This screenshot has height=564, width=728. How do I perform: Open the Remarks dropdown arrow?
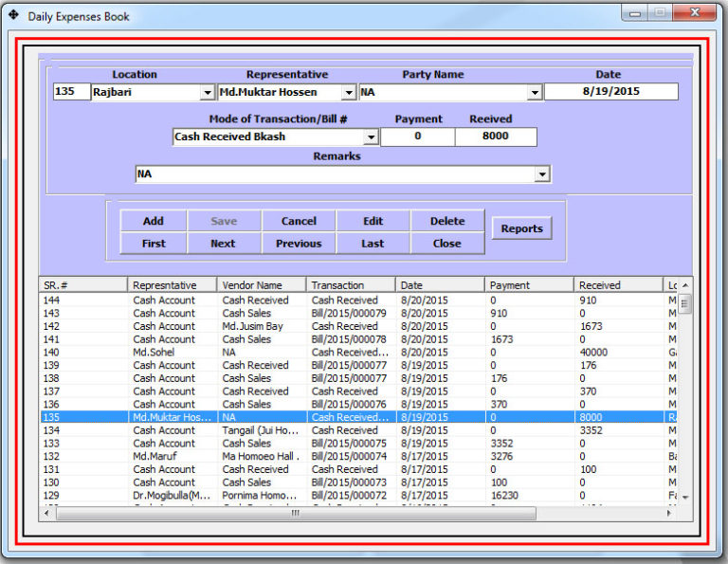point(542,174)
